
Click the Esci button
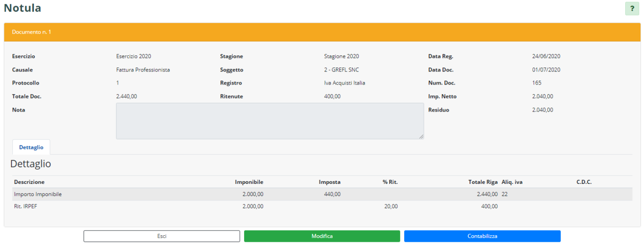(x=162, y=236)
